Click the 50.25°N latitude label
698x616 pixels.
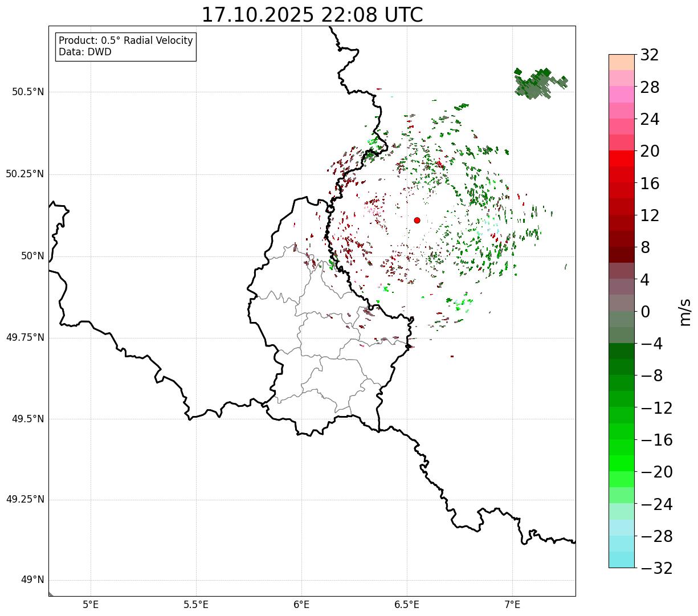[25, 174]
